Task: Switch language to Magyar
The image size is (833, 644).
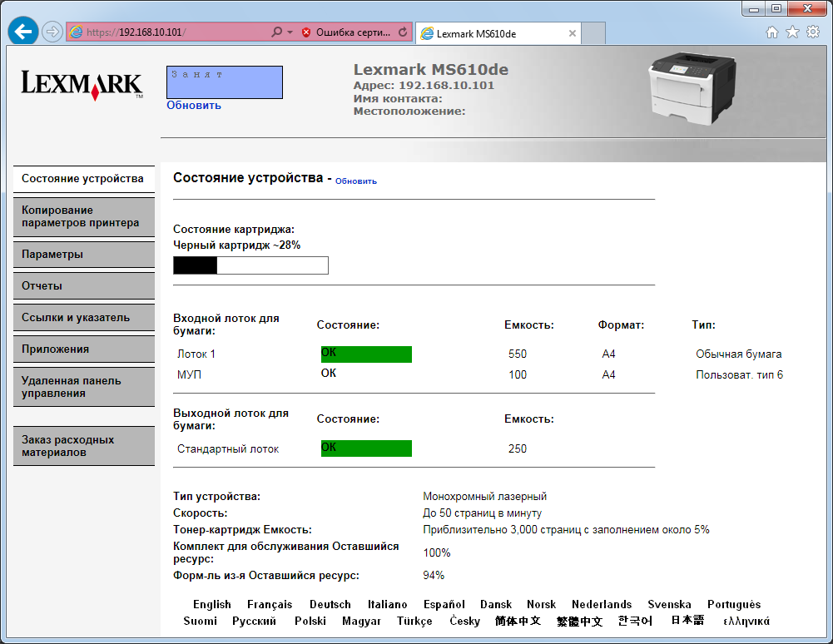Action: click(361, 621)
